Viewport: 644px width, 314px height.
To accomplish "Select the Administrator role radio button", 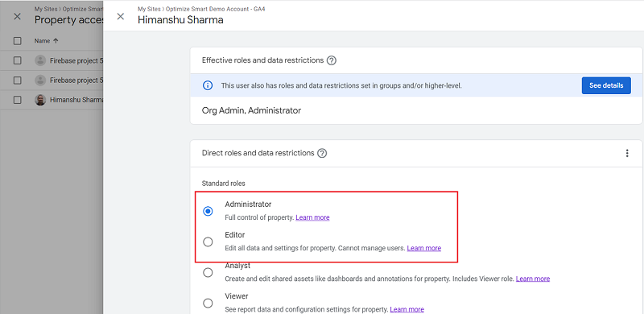I will coord(208,211).
